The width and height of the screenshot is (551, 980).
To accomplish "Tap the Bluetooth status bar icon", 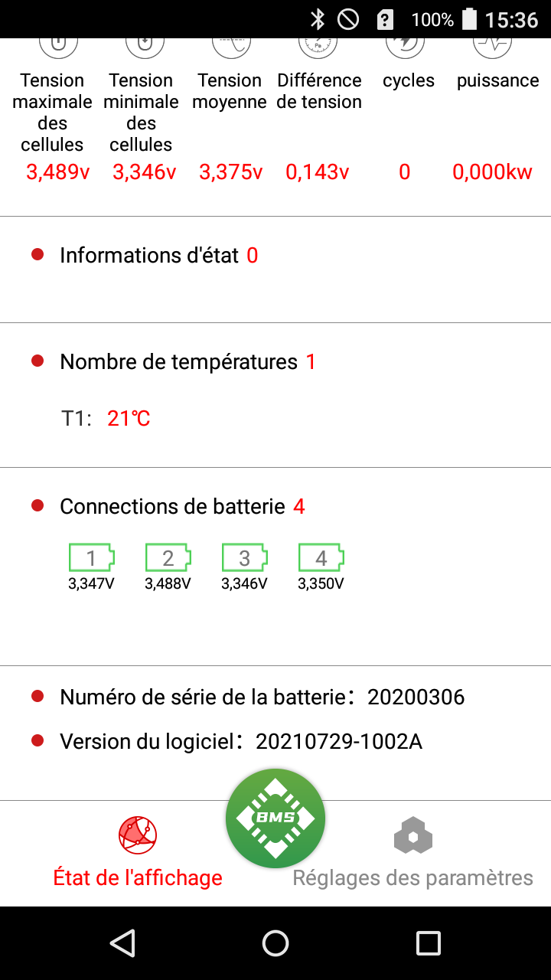I will click(318, 19).
